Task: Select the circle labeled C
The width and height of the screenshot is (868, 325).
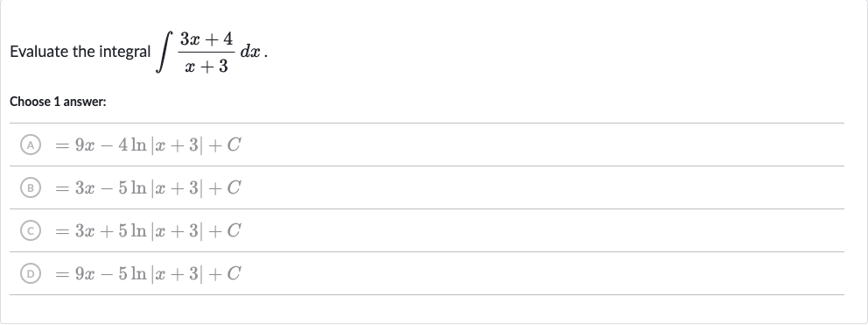Action: (x=31, y=230)
